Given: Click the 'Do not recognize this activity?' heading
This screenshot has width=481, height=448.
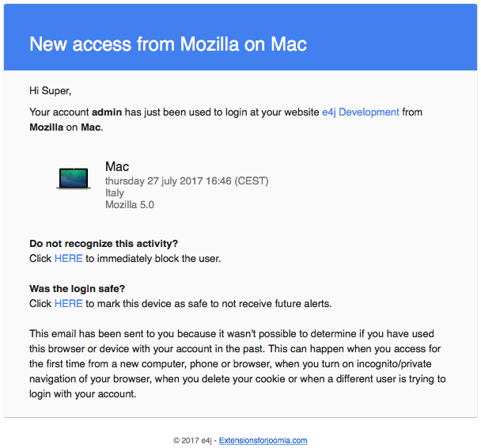Looking at the screenshot, I should click(x=104, y=244).
